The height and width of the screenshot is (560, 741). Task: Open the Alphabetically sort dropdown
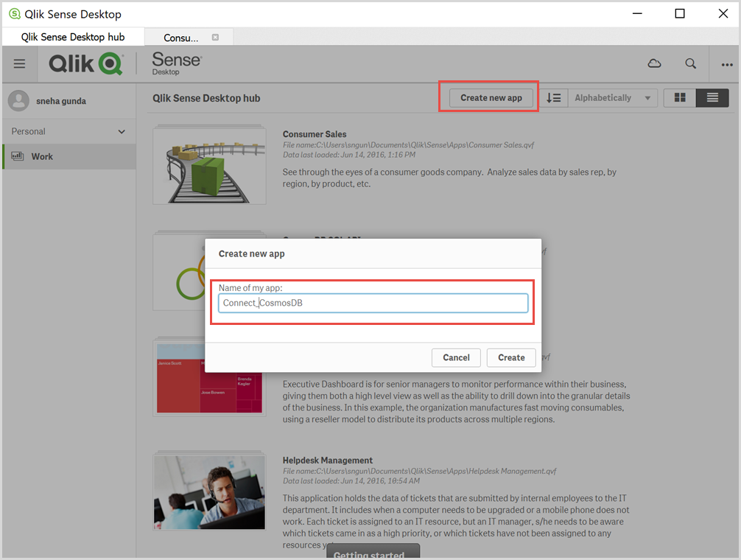click(x=612, y=97)
